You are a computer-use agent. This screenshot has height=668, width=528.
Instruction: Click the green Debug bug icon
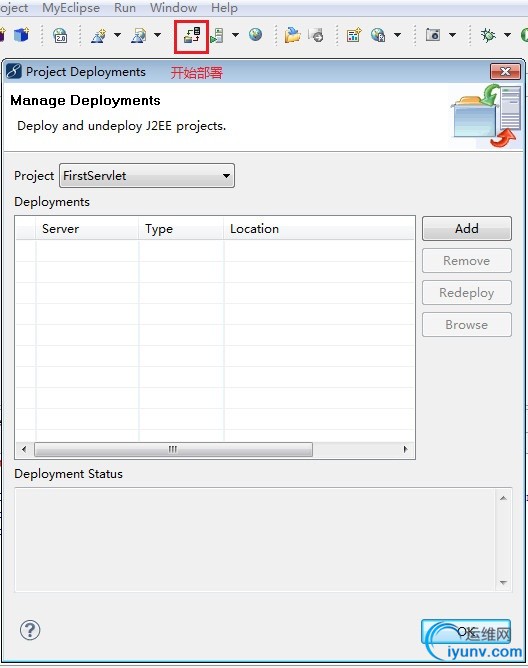pyautogui.click(x=488, y=35)
